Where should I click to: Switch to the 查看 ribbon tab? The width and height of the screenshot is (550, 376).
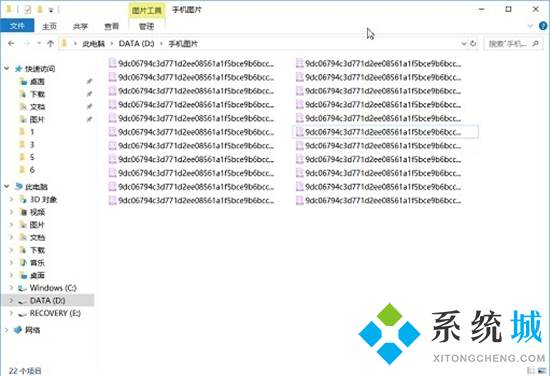(x=112, y=26)
